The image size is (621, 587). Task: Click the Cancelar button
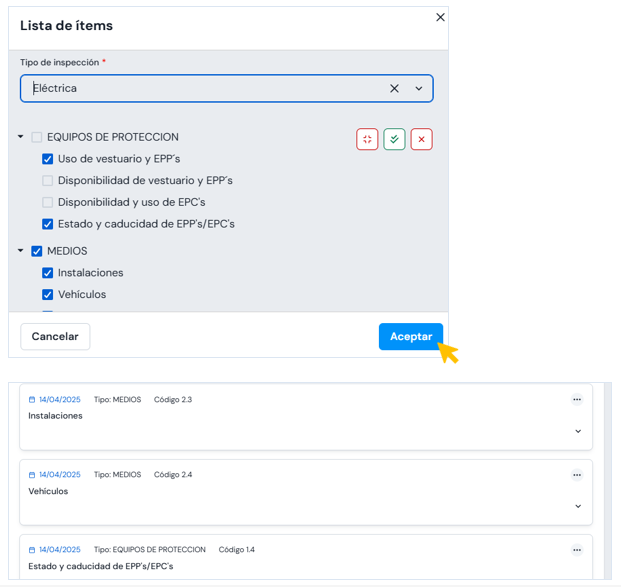click(55, 337)
